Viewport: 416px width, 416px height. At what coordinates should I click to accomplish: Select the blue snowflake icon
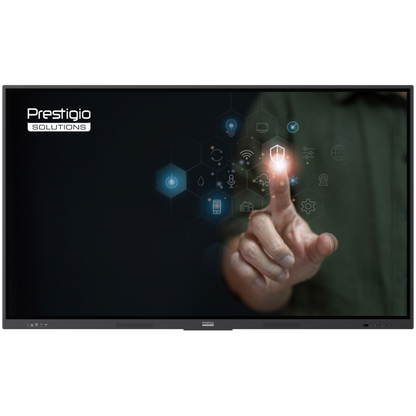(x=293, y=181)
